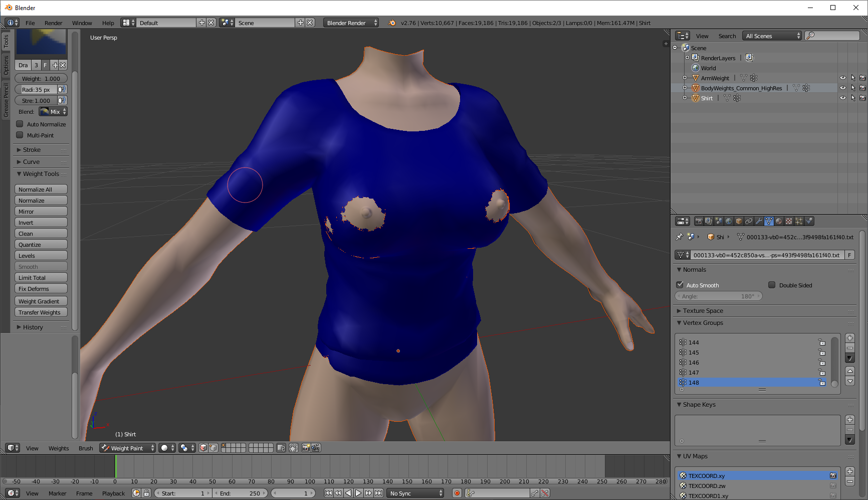The height and width of the screenshot is (500, 868).
Task: Hide the Shirt object with eye icon
Action: 843,98
